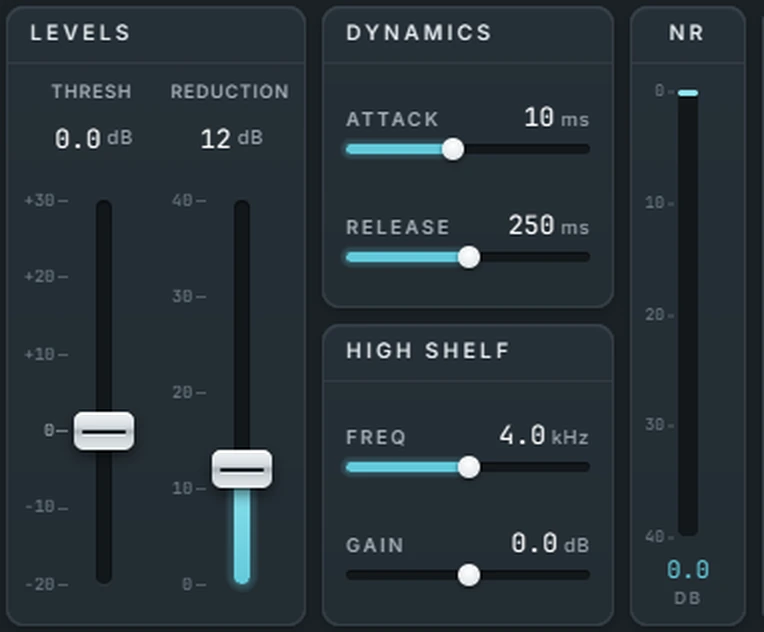Click the FREQ label

tap(376, 437)
